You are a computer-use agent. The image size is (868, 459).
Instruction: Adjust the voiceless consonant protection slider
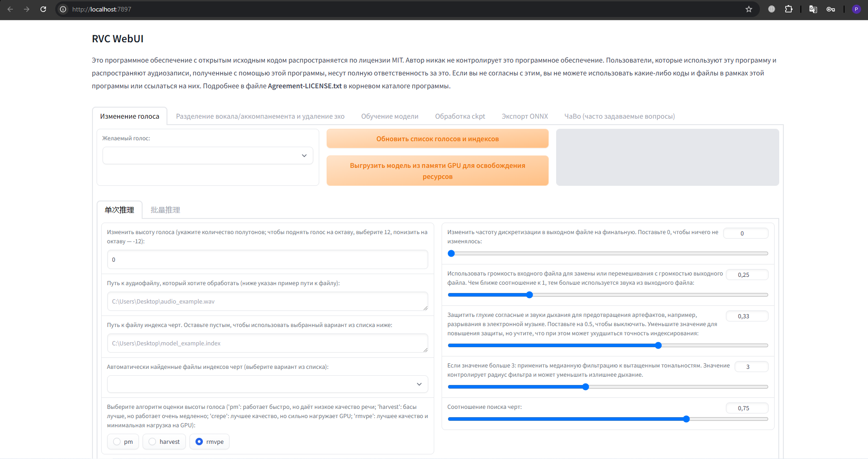tap(608, 345)
